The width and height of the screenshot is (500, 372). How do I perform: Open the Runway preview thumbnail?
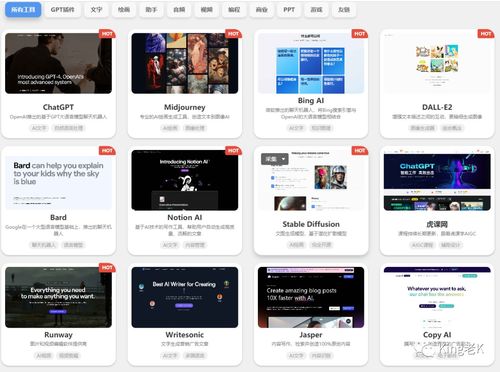[58, 297]
